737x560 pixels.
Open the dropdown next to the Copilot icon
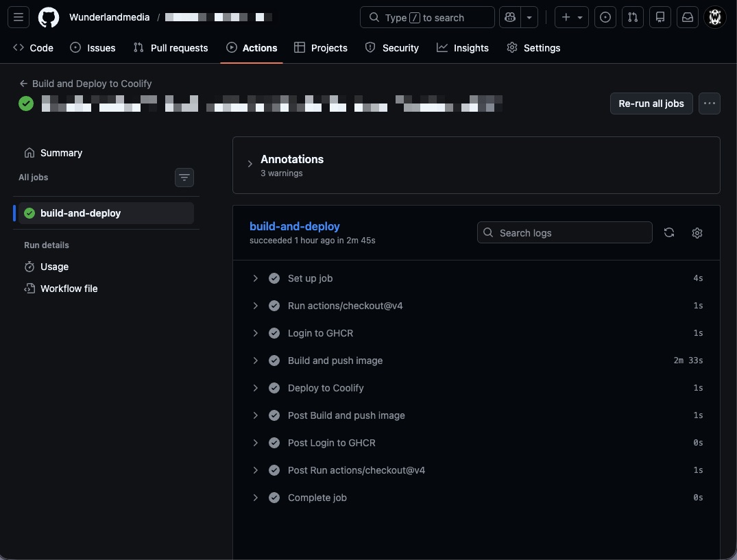click(529, 17)
